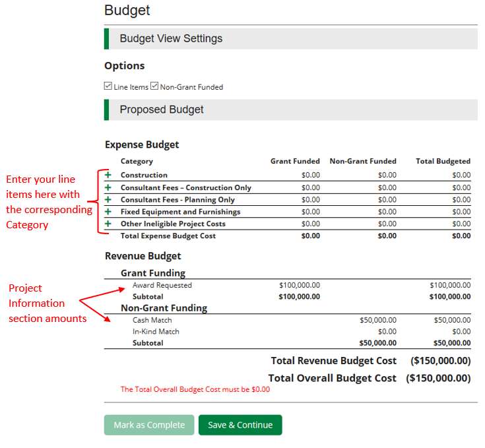Click the Mark as Complete button
The image size is (485, 448).
pos(149,425)
